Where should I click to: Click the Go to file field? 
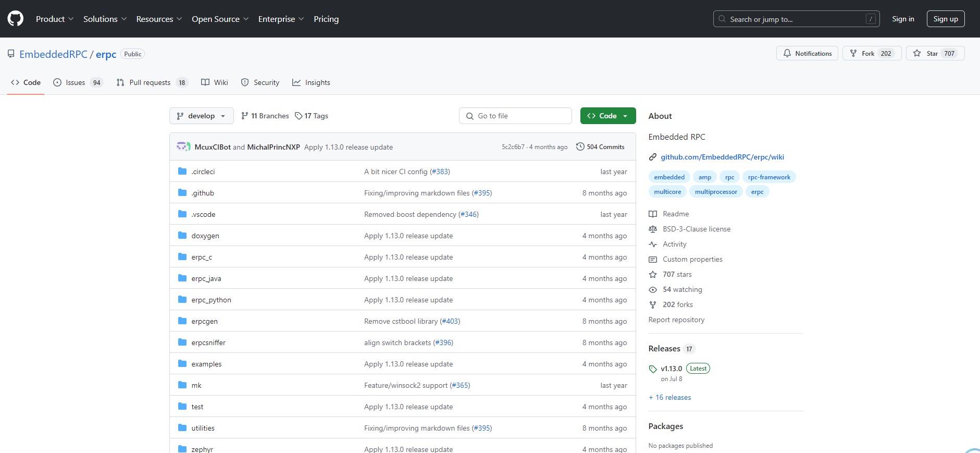pyautogui.click(x=515, y=116)
